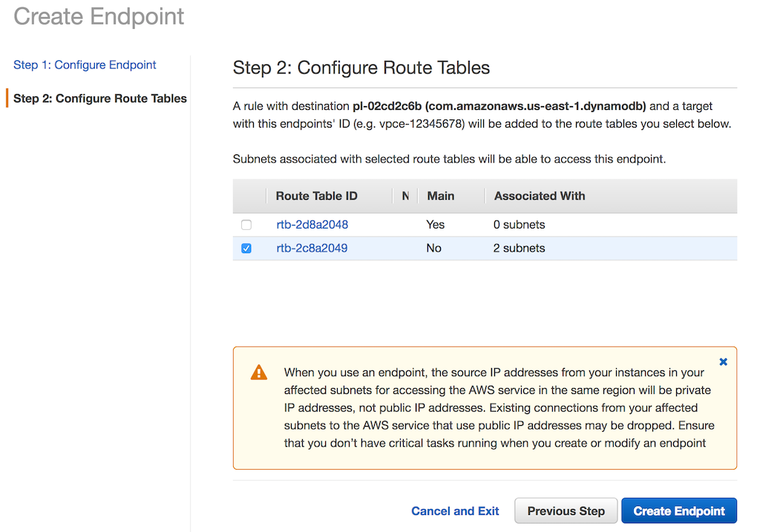Sort by the Main column header
760x532 pixels.
pos(441,196)
